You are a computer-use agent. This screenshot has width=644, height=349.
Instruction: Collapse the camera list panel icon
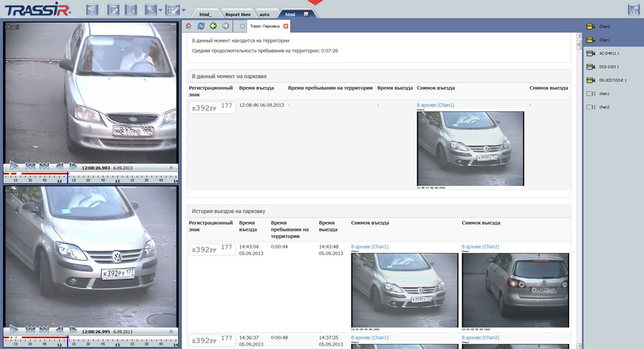click(632, 10)
